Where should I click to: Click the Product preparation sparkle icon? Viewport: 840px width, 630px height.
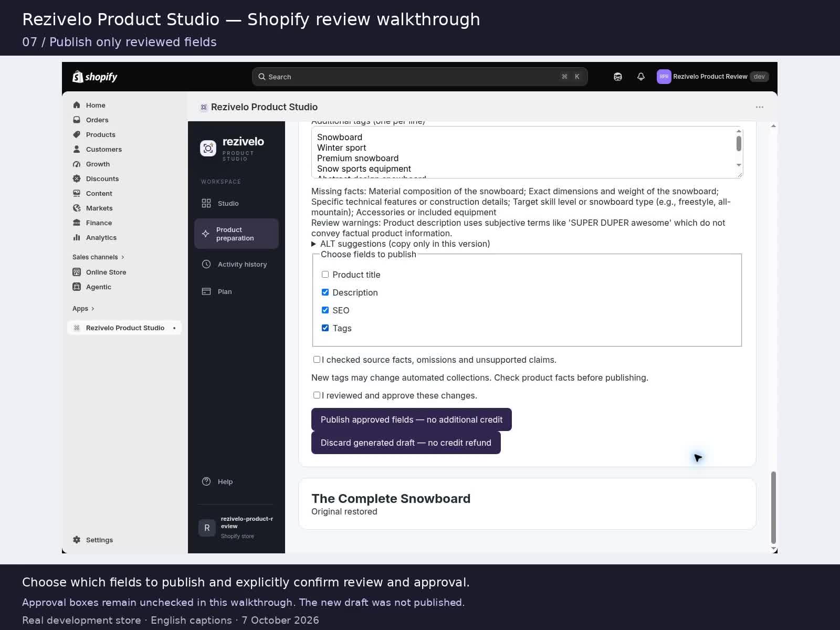click(206, 234)
